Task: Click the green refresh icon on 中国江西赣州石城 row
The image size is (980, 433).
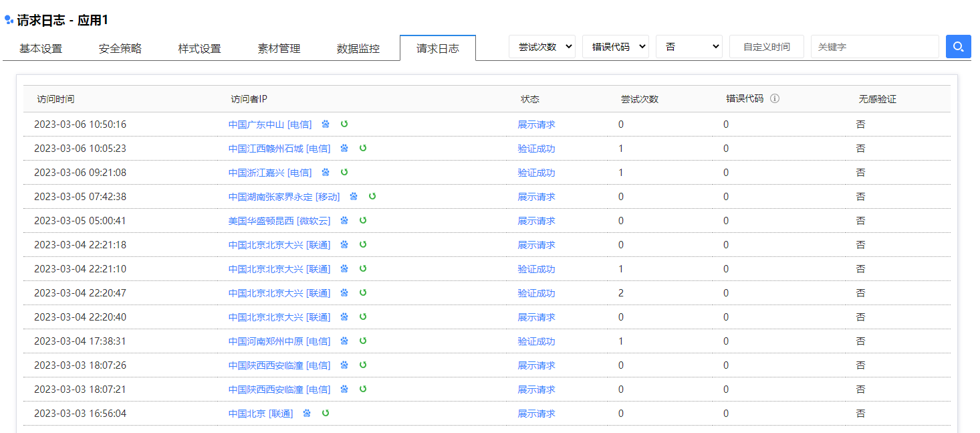Action: (363, 148)
